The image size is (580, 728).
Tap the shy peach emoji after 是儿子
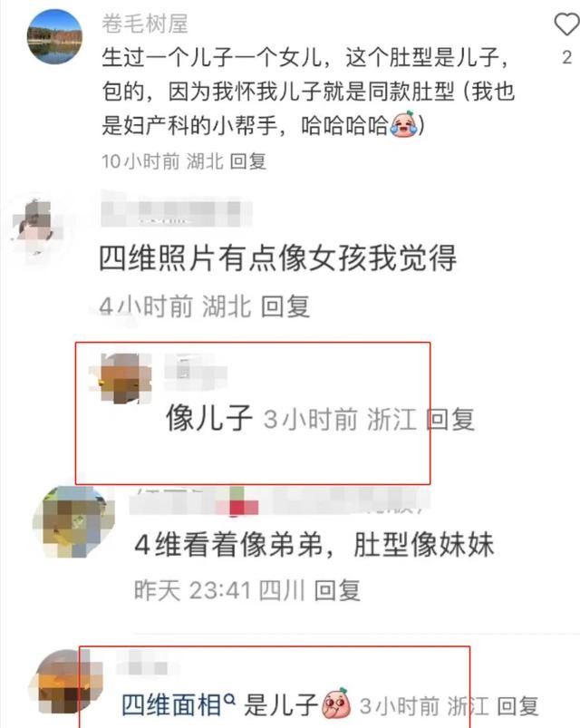point(337,704)
